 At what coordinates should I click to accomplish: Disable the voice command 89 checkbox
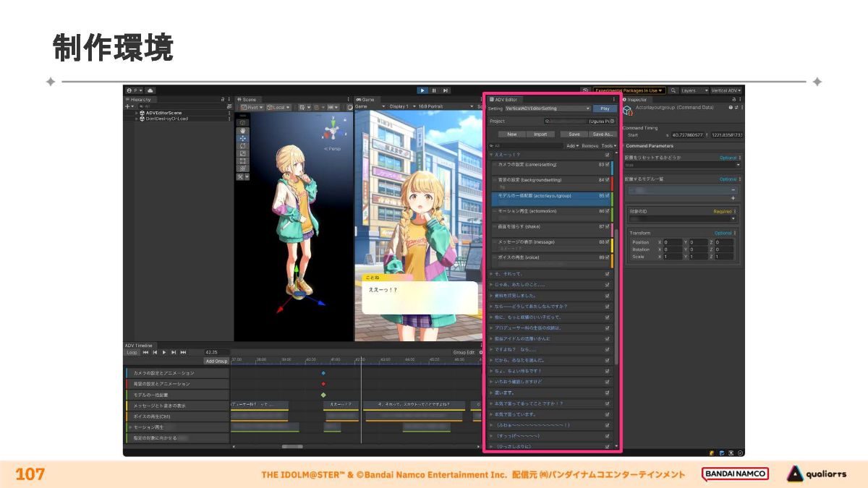607,257
